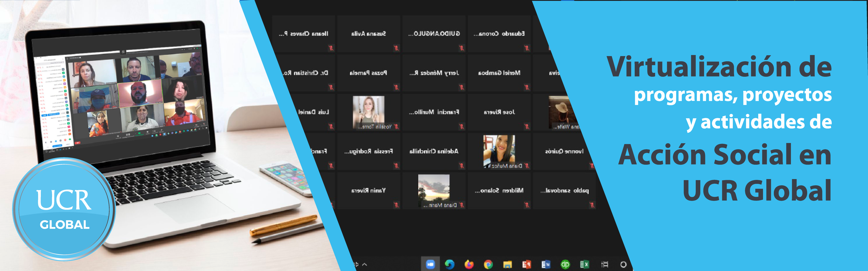
Task: Open Task View in the taskbar
Action: 605,265
